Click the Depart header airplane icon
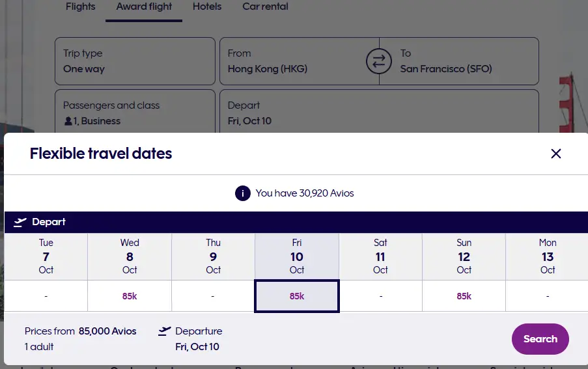The height and width of the screenshot is (369, 588). (20, 222)
